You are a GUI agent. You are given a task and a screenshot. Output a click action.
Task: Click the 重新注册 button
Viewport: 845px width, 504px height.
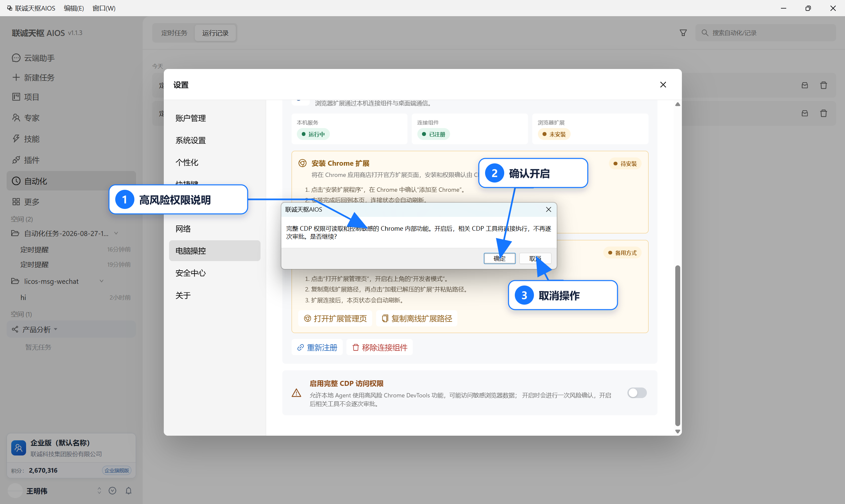point(317,348)
